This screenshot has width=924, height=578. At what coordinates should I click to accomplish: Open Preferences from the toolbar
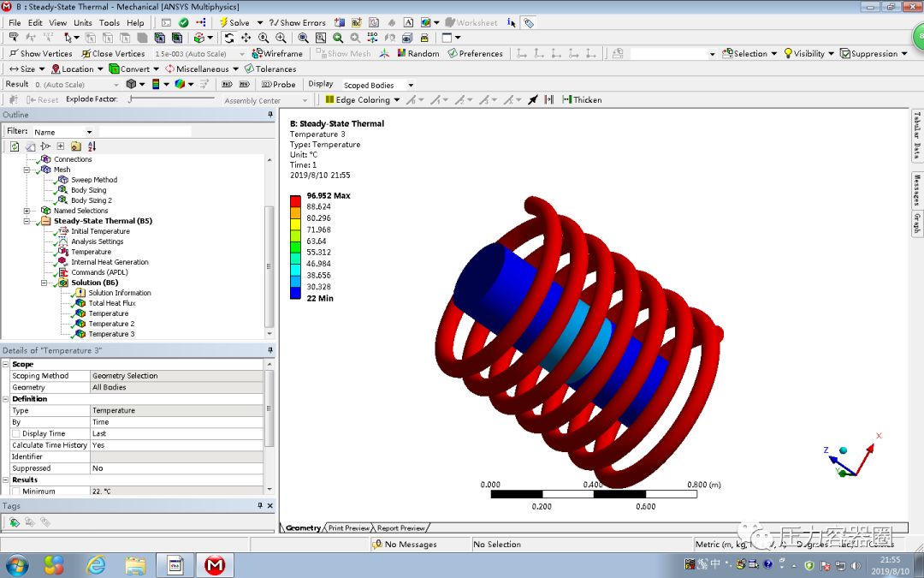(x=475, y=53)
